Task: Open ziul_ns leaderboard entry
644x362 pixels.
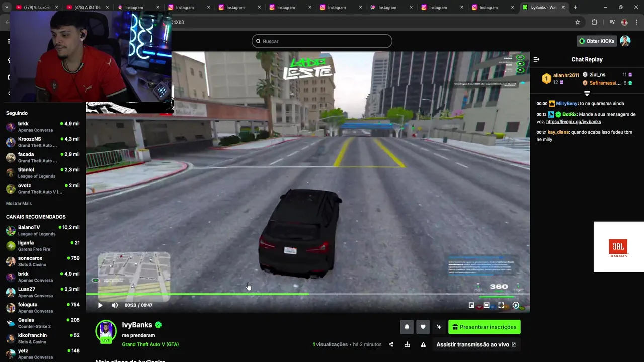Action: click(x=607, y=75)
